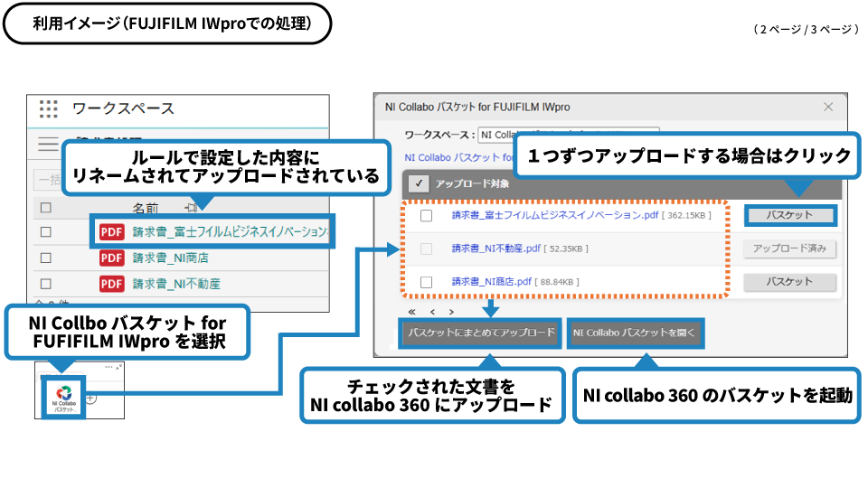
Task: Click the 一括 field in workspace toolbar
Action: pos(48,179)
